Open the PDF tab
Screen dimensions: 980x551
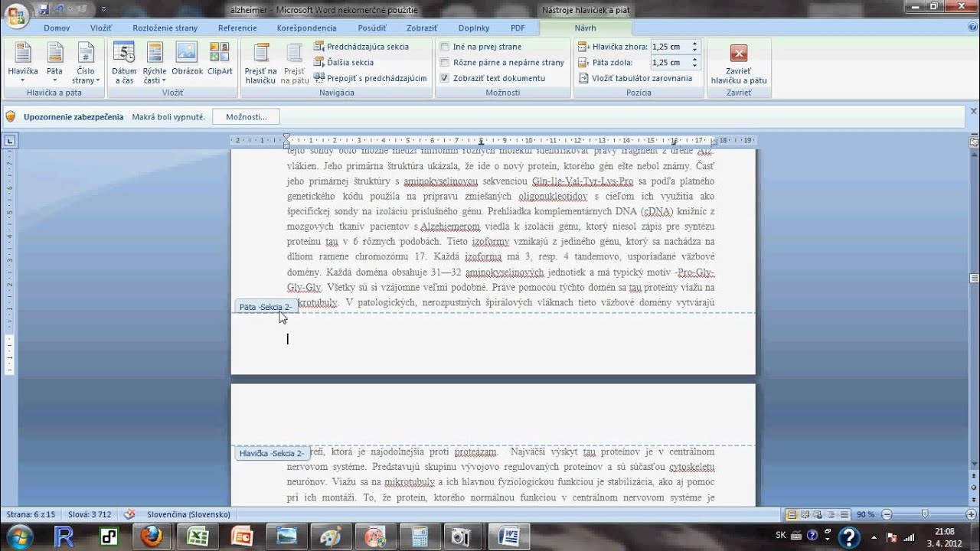(x=518, y=28)
